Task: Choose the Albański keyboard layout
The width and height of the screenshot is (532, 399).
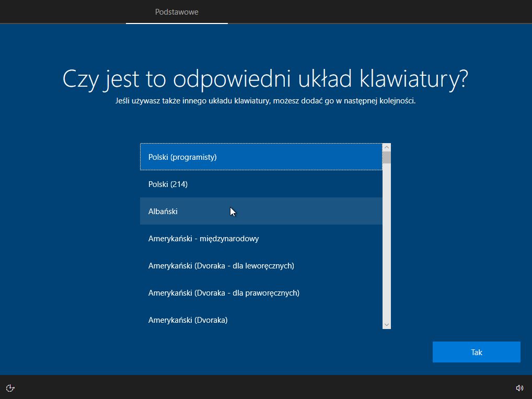Action: click(261, 211)
